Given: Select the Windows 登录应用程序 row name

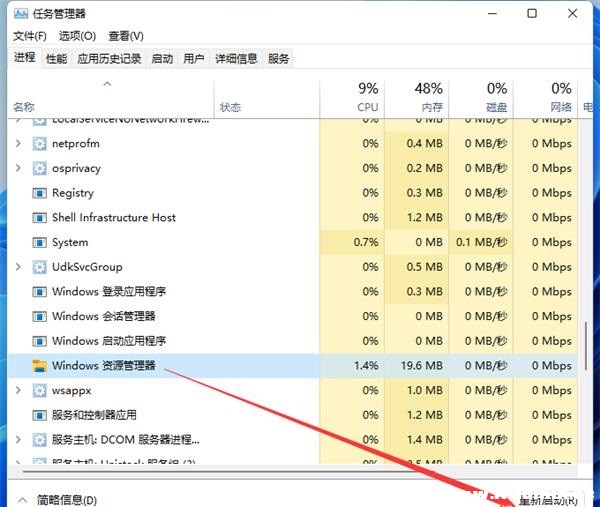Looking at the screenshot, I should pos(109,292).
